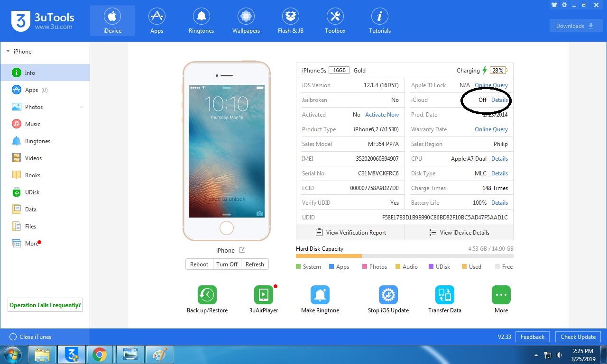607x364 pixels.
Task: Select Ringtones in the sidebar
Action: pyautogui.click(x=45, y=141)
